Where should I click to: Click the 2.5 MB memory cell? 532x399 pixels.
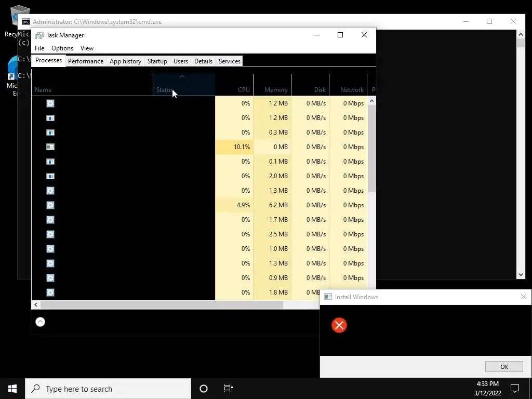(272, 234)
